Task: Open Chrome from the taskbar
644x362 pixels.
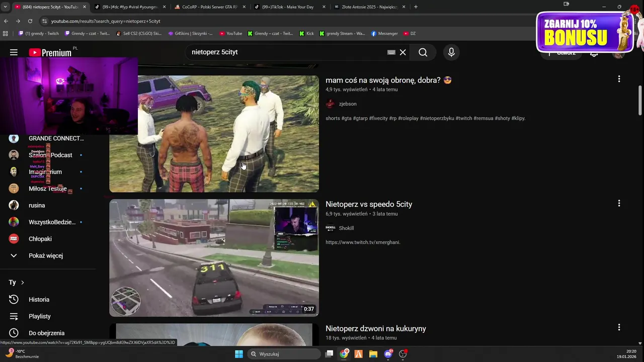Action: 344,354
